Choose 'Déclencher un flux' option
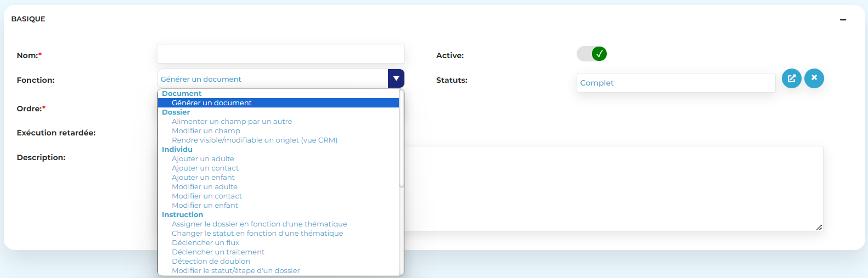Screen dimensions: 868x278 click(x=205, y=243)
